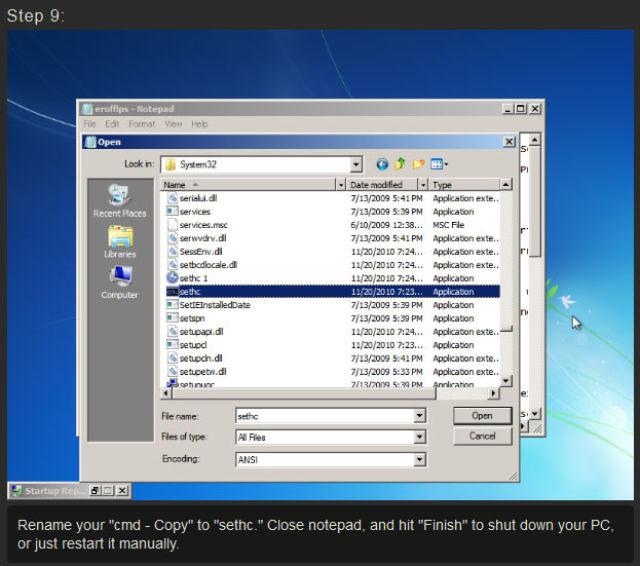Expand the Look in dropdown
The width and height of the screenshot is (640, 566).
click(x=356, y=164)
